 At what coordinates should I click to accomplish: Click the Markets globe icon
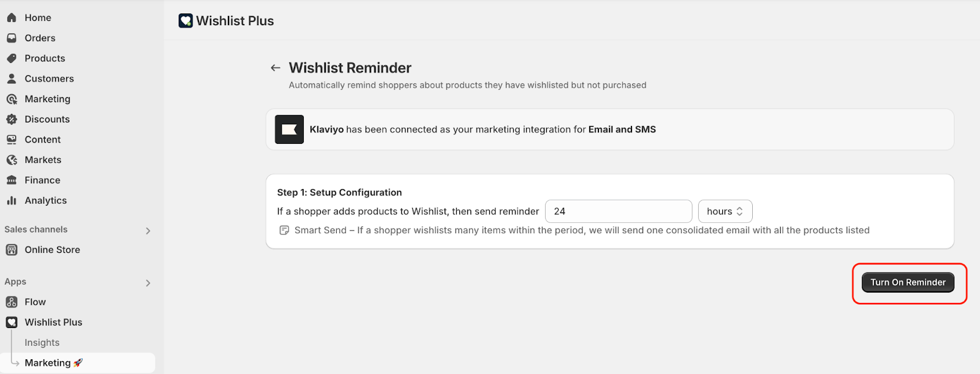pyautogui.click(x=12, y=160)
